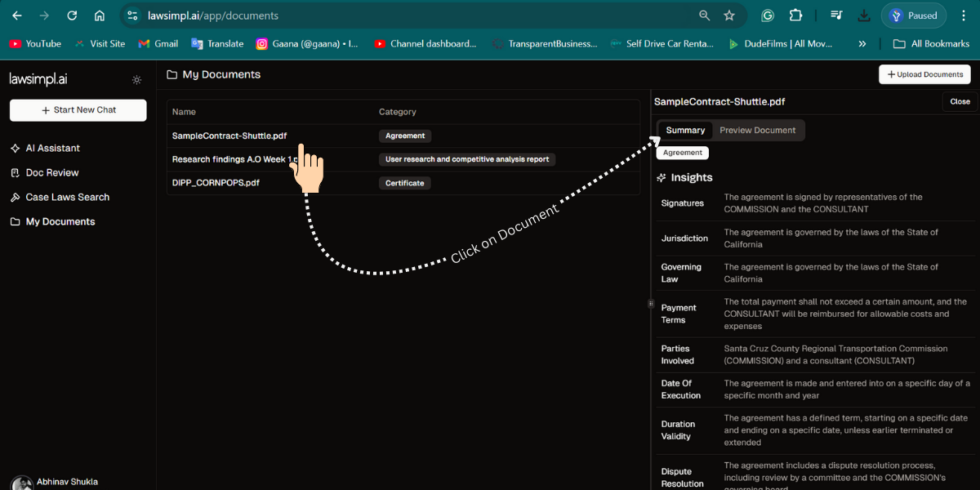980x490 pixels.
Task: Click the Case Laws Search gavel icon
Action: tap(15, 198)
